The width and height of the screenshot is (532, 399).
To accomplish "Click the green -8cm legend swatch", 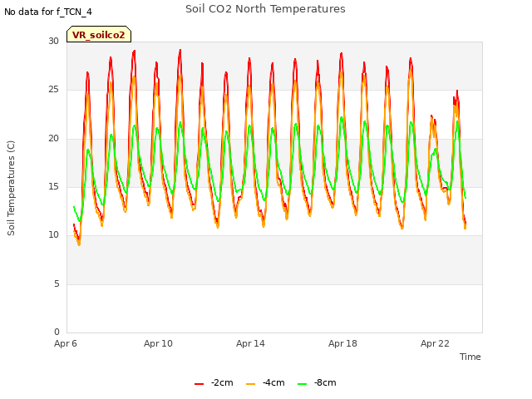I will [302, 384].
